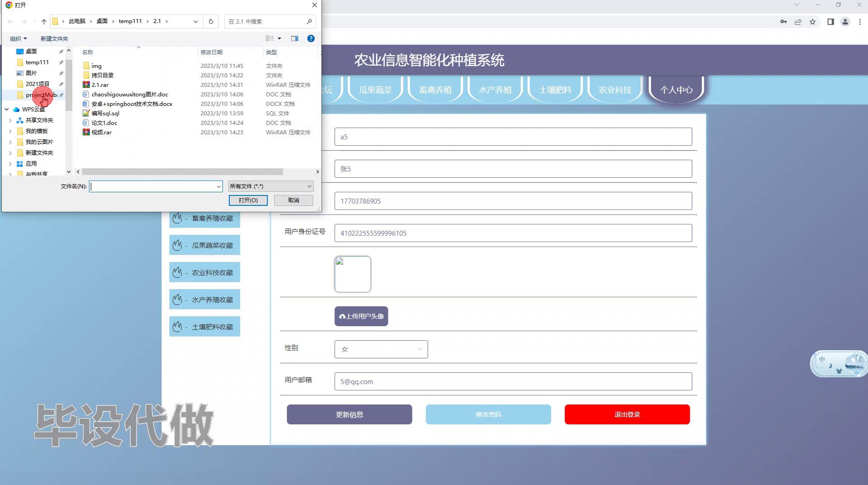Click the browser password key icon

pos(783,22)
